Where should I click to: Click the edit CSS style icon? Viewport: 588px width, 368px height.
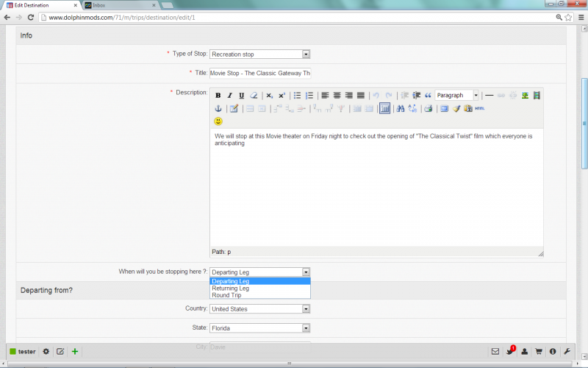pos(234,108)
